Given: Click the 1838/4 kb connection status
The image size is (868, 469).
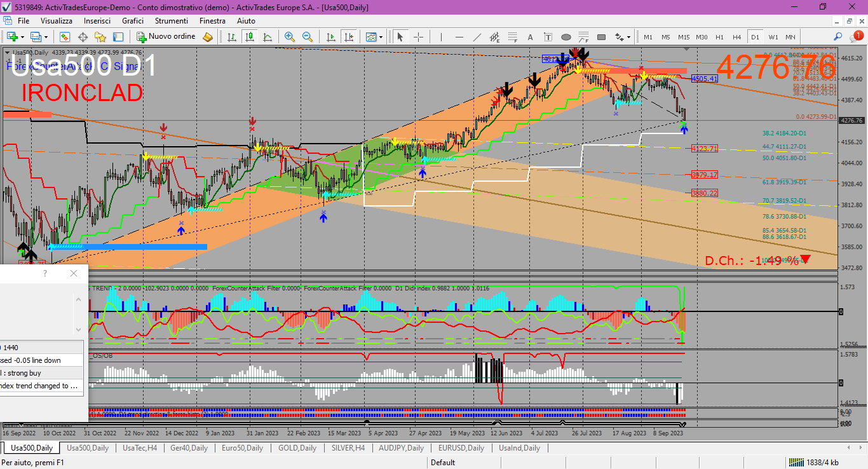Looking at the screenshot, I should coord(813,463).
